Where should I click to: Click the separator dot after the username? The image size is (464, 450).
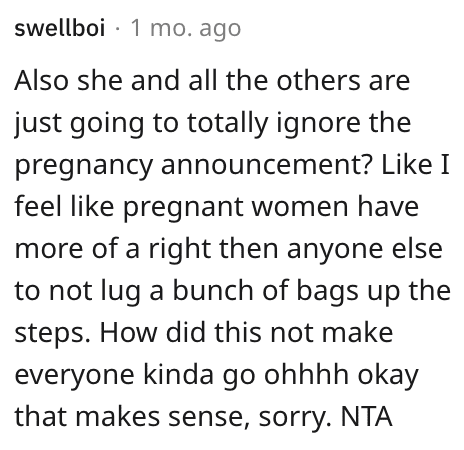(117, 29)
